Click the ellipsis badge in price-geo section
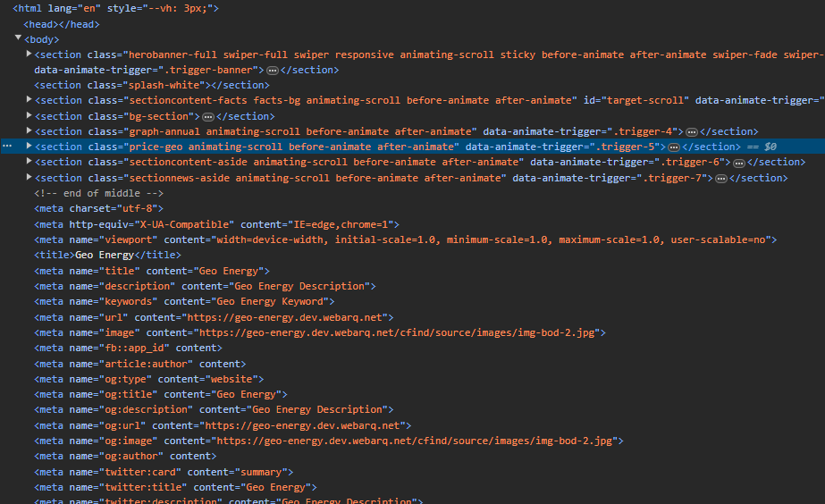 click(674, 147)
